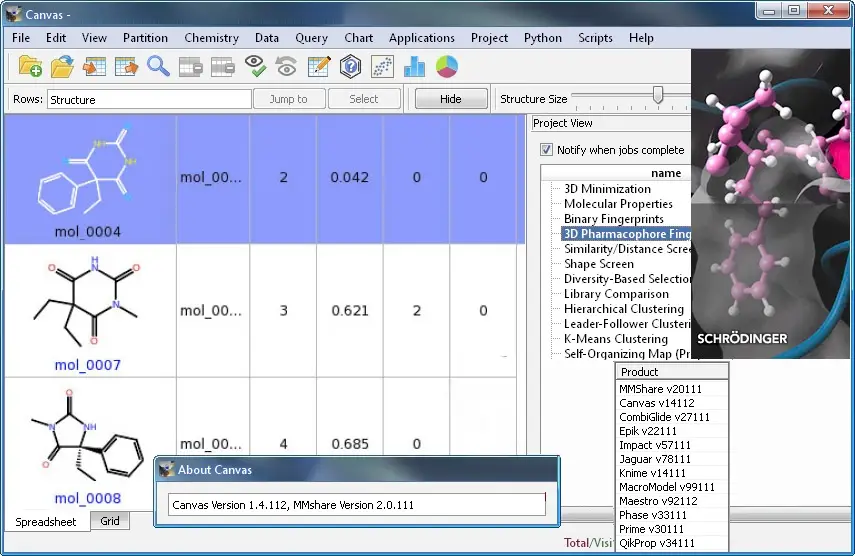Image resolution: width=855 pixels, height=556 pixels.
Task: Open the Help menu
Action: tap(641, 38)
